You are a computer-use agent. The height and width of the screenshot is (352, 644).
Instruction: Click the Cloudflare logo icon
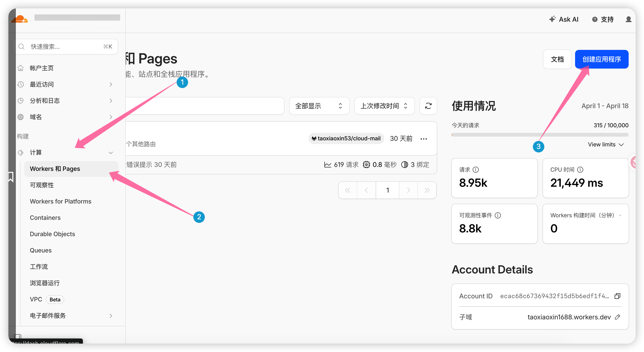coord(20,19)
